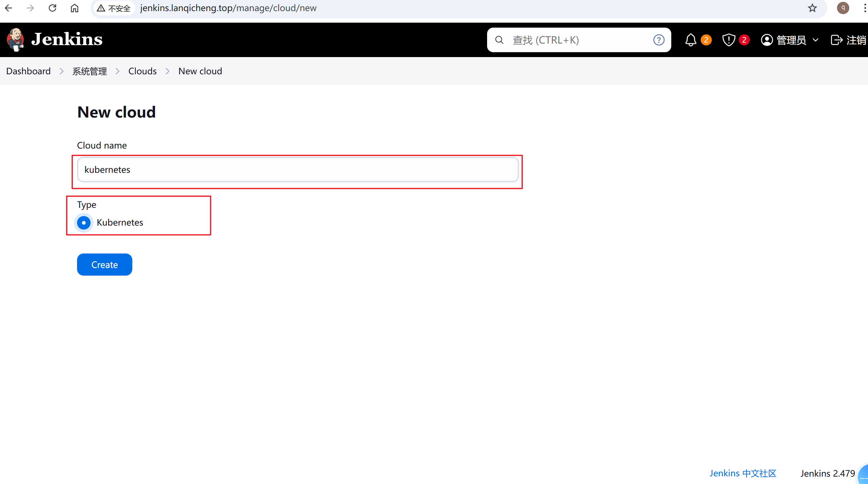Open 系统管理 breadcrumb
The image size is (868, 484).
(x=90, y=72)
